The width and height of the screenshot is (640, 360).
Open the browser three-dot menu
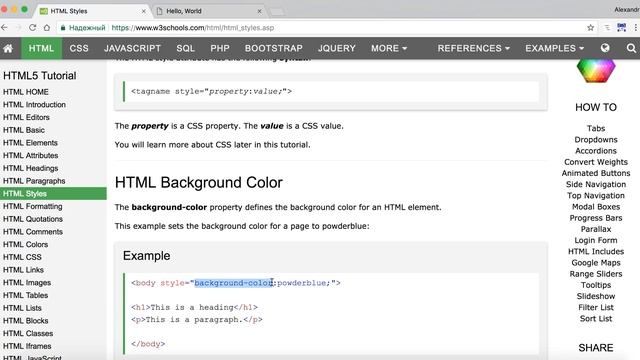point(636,28)
